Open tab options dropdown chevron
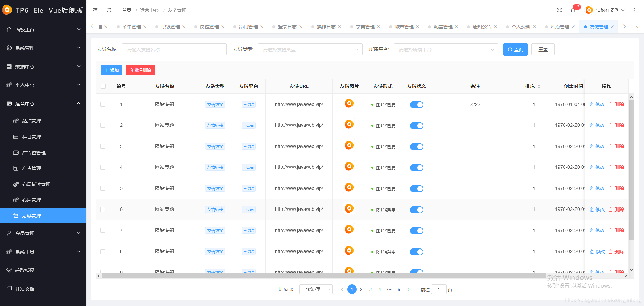The width and height of the screenshot is (644, 306). (638, 27)
